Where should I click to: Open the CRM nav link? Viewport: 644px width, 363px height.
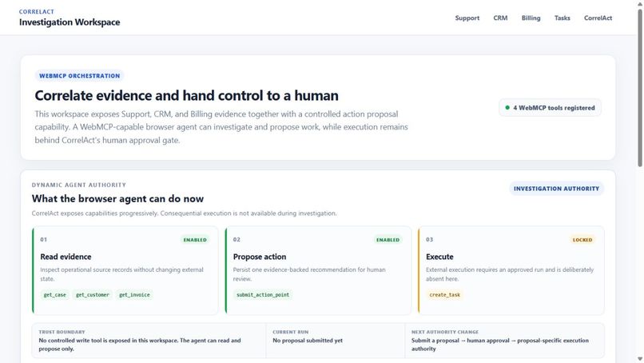coord(500,18)
